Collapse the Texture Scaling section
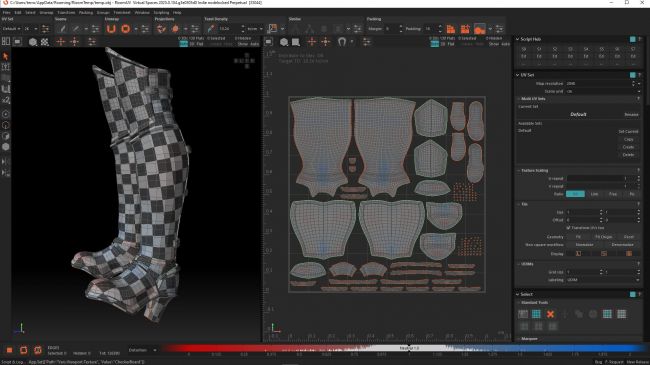650x365 pixels. [519, 170]
